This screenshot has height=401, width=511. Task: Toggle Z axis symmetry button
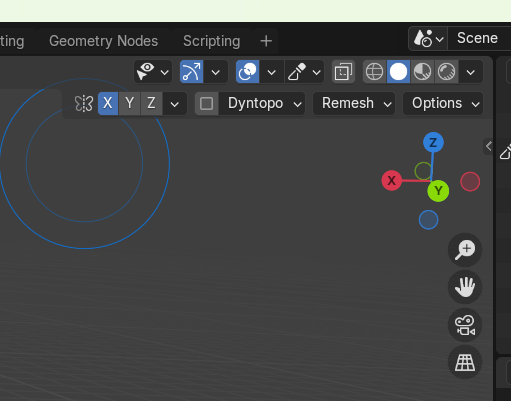tap(151, 103)
